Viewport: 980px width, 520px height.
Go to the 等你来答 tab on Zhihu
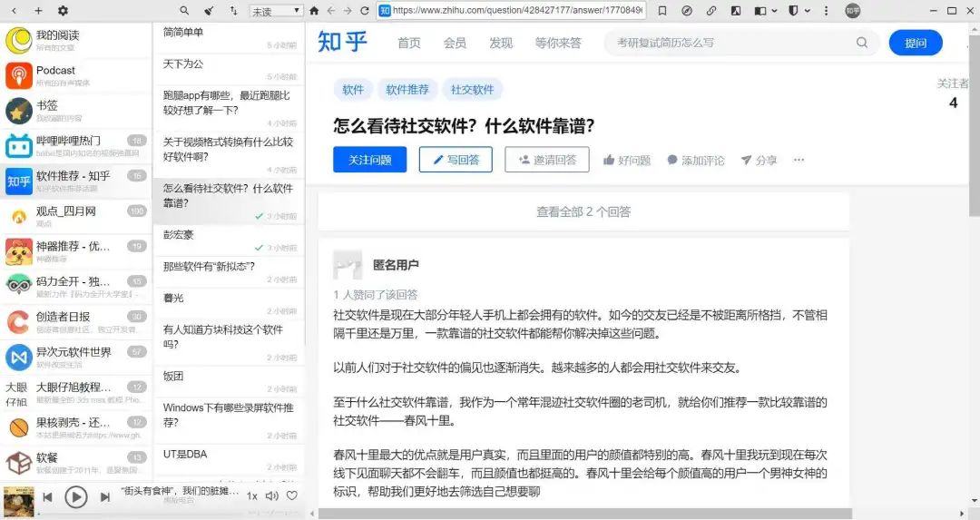click(x=558, y=43)
